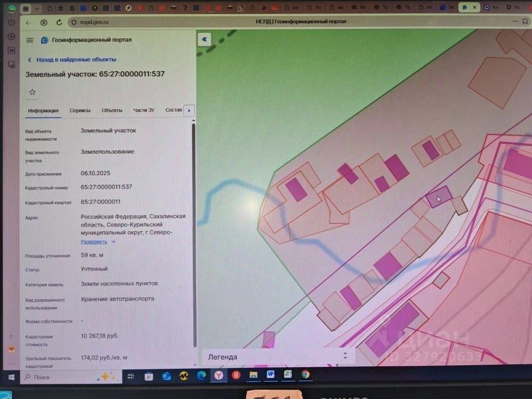Expand the Легенда panel with up-down arrows
The image size is (532, 399).
tap(345, 355)
